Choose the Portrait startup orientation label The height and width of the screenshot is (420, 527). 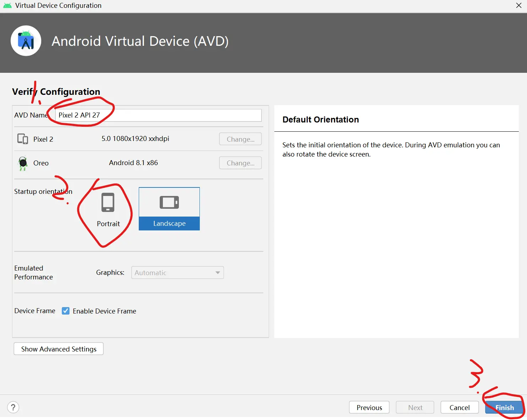[108, 224]
